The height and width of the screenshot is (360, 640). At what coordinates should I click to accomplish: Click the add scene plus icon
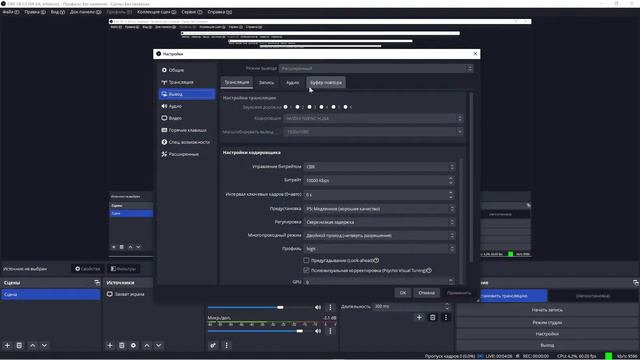tap(7, 345)
